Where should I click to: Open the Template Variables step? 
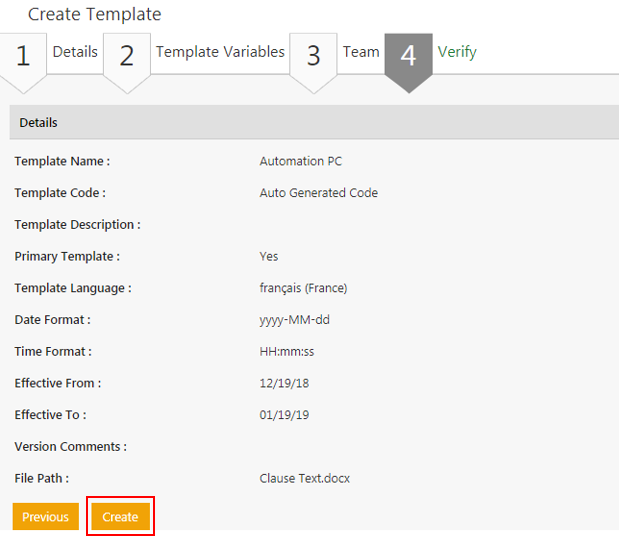[x=220, y=52]
